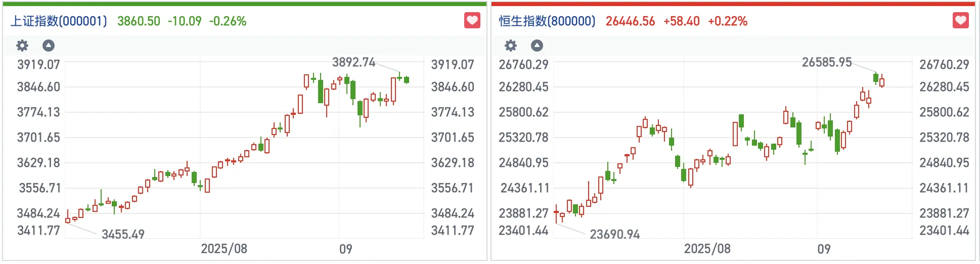The image size is (980, 264).
Task: Click 09 month label on Hang Seng chart
Action: click(x=824, y=249)
